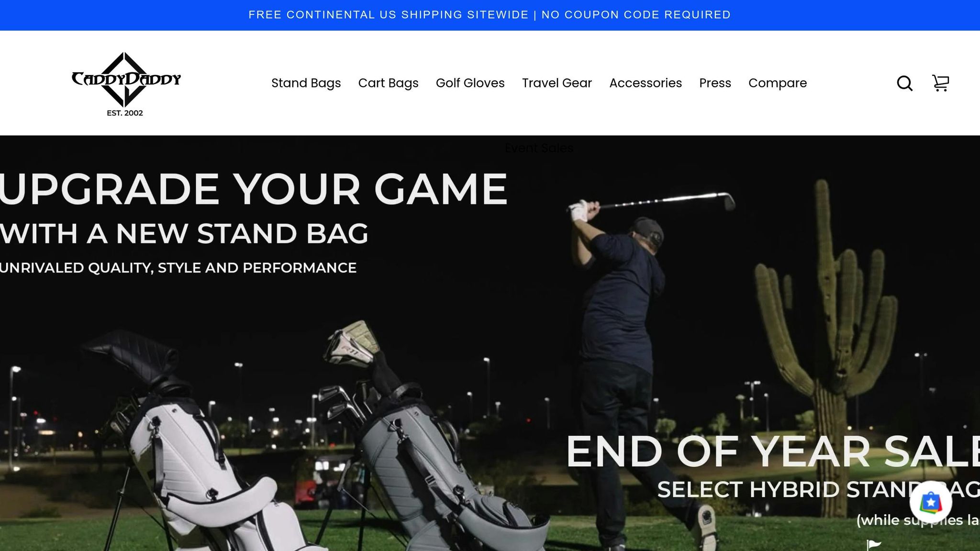
Task: Open the search magnifier icon
Action: 904,83
